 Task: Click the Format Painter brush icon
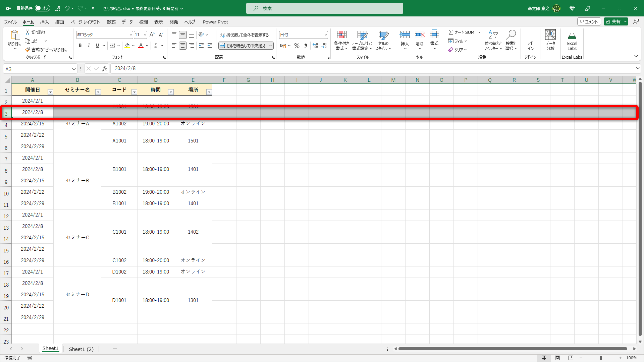click(x=28, y=50)
